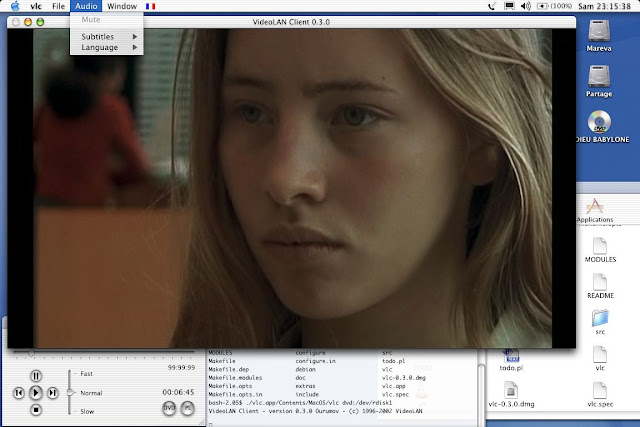
Task: Click the green zoom button of VLC window
Action: [40, 22]
